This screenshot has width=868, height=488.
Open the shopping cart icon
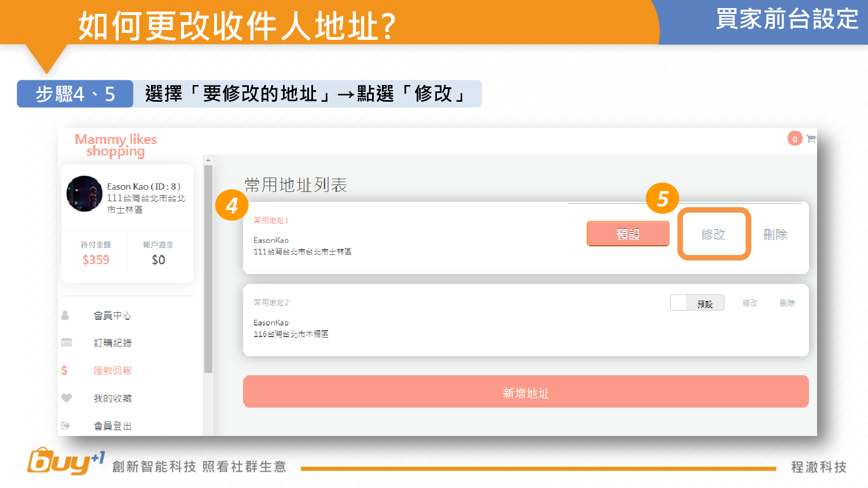click(811, 139)
